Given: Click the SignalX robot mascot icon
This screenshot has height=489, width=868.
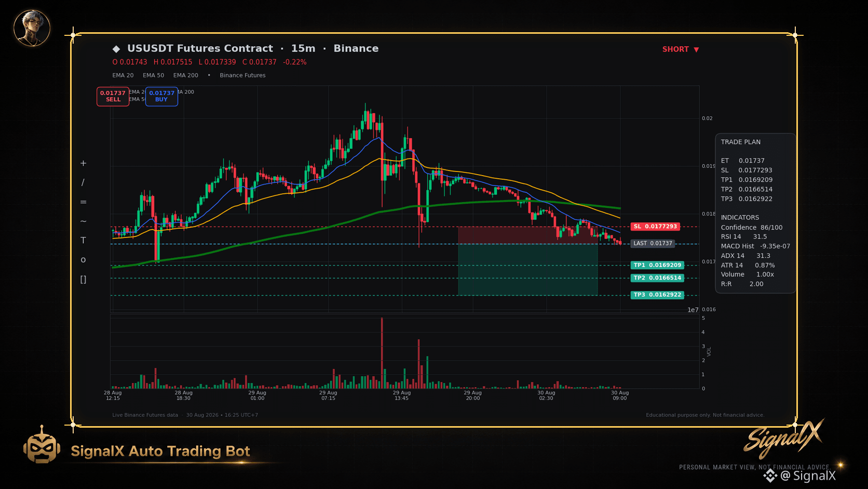Looking at the screenshot, I should tap(42, 445).
